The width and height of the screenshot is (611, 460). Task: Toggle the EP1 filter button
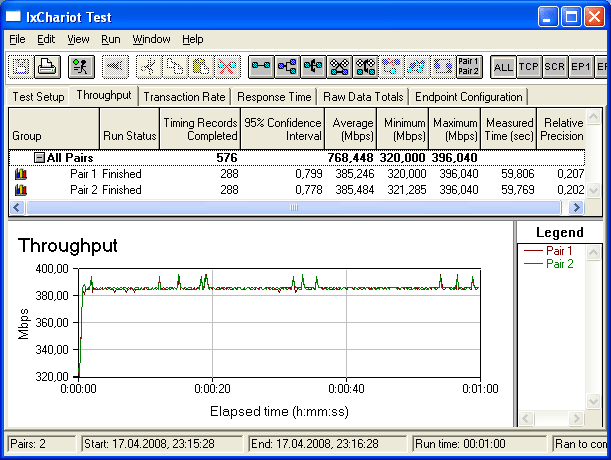pos(581,67)
